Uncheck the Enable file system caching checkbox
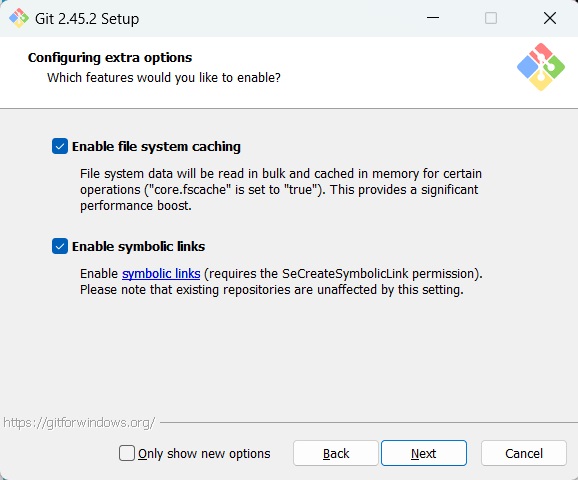Viewport: 578px width, 480px height. click(60, 146)
